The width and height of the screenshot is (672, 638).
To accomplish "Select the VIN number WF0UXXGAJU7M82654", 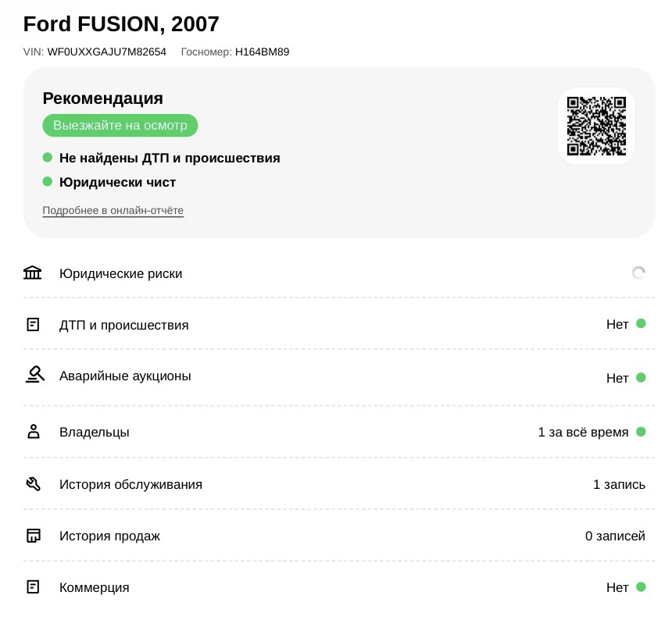I will pos(107,52).
